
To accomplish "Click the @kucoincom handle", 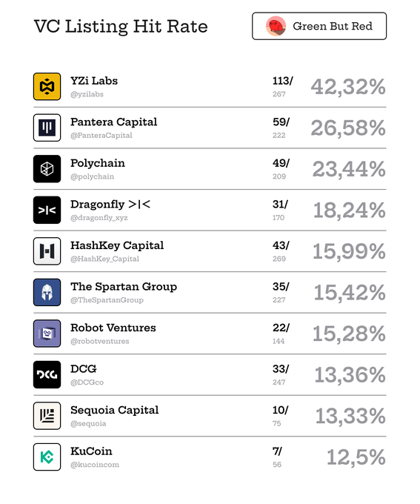I will pos(95,465).
